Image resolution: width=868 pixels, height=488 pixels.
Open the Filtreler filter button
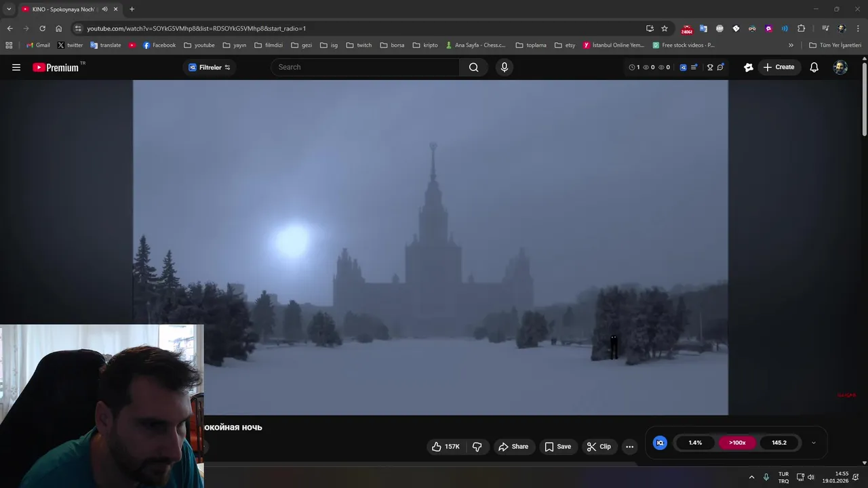210,67
